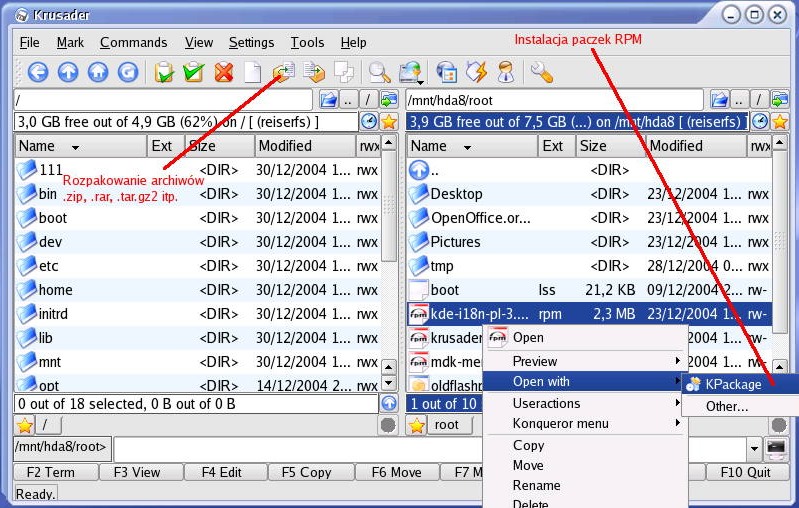Click the terminal icon beside command line
The height and width of the screenshot is (508, 799).
click(x=776, y=448)
